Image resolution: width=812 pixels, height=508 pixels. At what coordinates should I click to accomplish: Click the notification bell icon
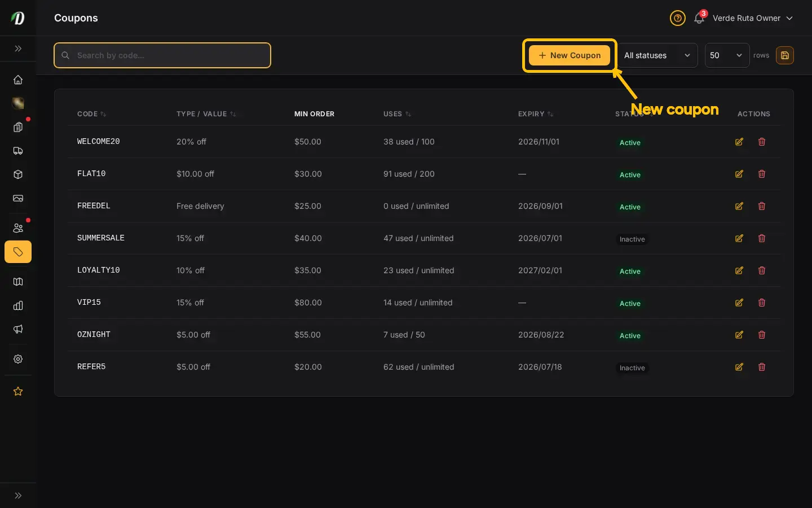[x=699, y=18]
